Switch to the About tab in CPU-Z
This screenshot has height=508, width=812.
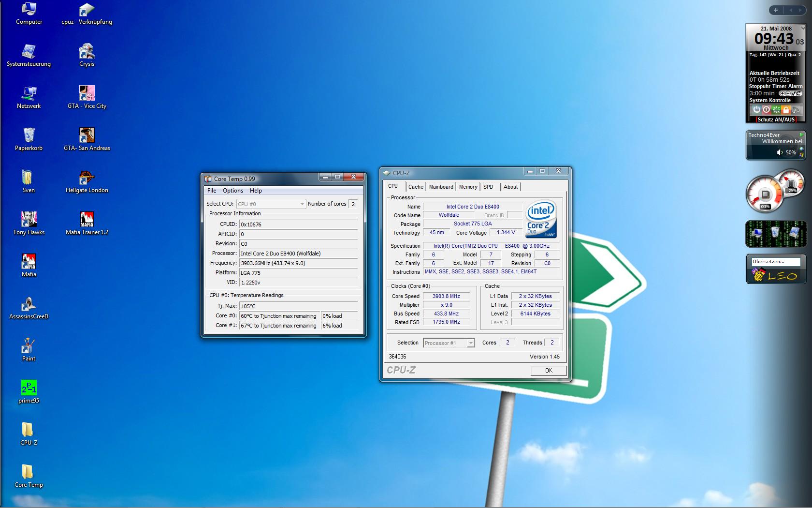pos(510,187)
